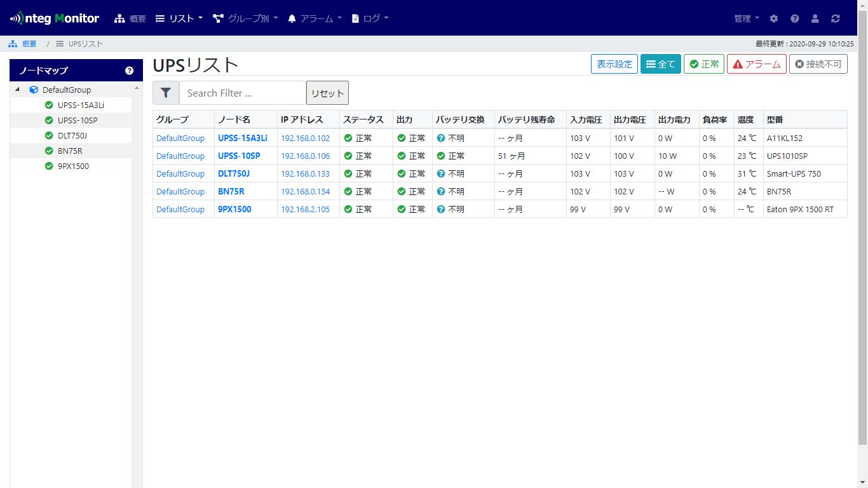The width and height of the screenshot is (868, 488).
Task: Click the UPSリスト page heading
Action: coord(196,65)
